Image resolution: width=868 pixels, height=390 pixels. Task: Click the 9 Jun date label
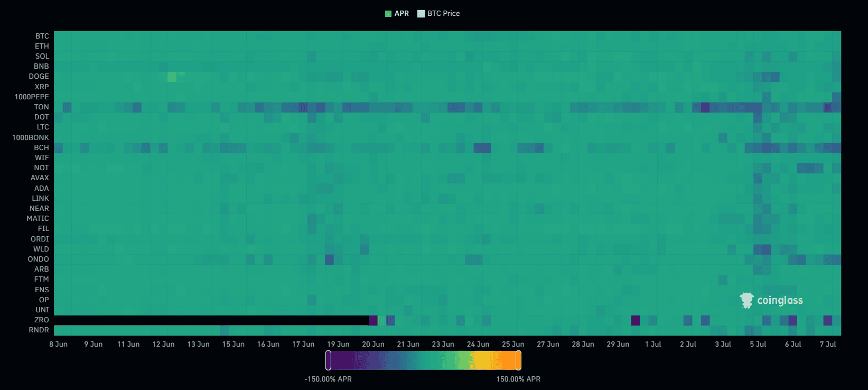[x=94, y=344]
